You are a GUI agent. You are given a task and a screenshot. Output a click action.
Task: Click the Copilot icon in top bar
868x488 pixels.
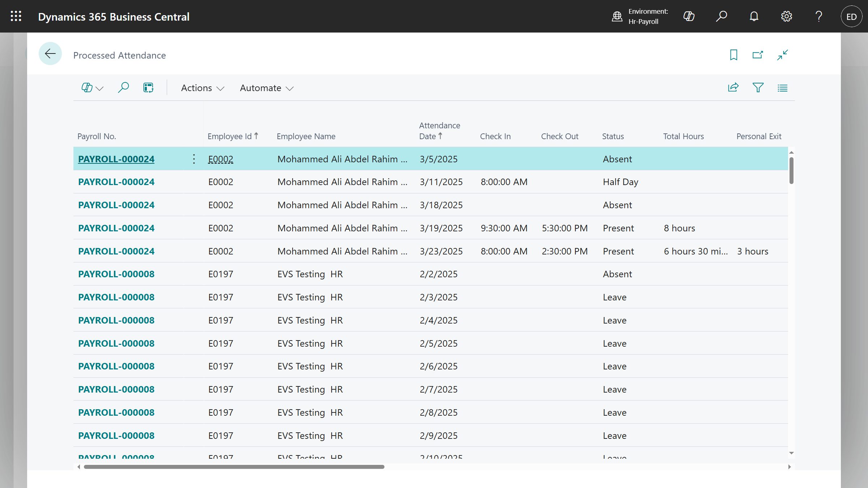(689, 16)
